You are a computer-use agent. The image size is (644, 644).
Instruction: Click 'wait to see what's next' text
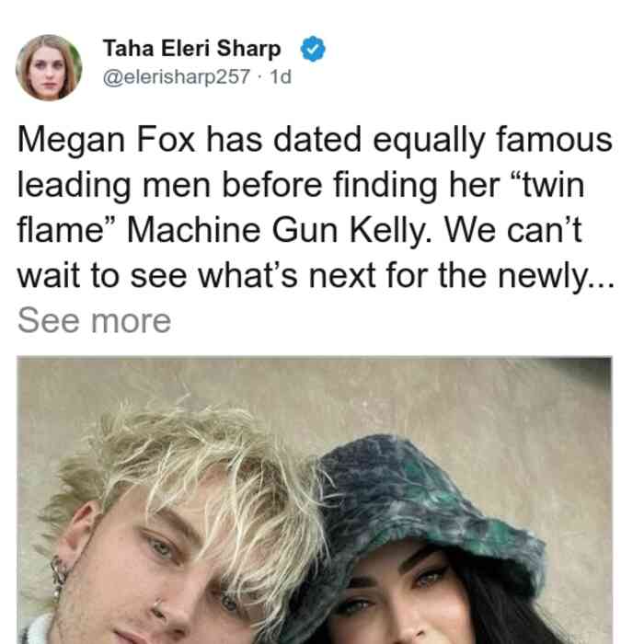(x=196, y=275)
